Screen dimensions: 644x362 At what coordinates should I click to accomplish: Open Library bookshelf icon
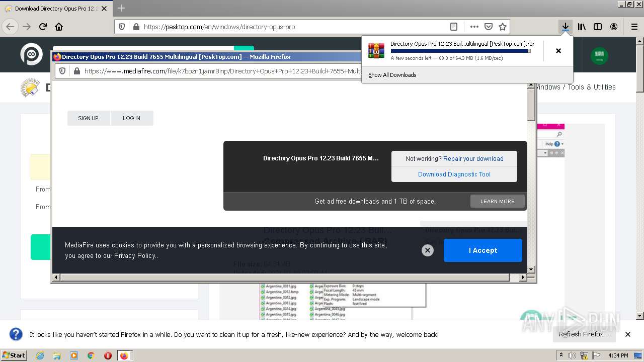point(582,27)
